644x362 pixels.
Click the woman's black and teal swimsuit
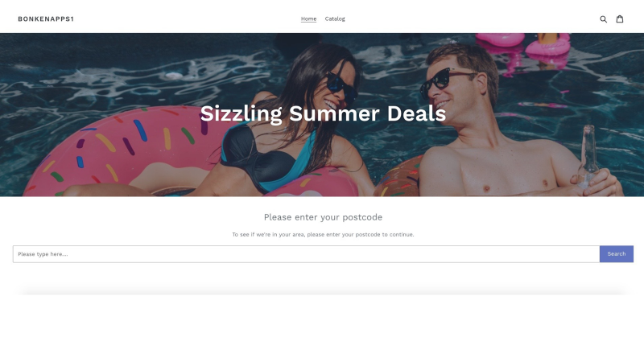point(267,158)
